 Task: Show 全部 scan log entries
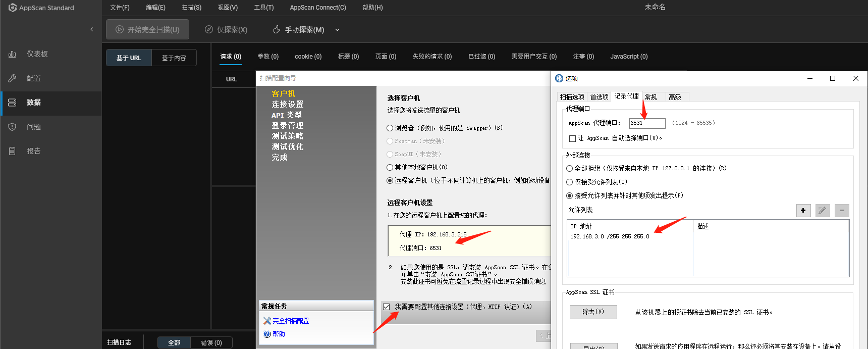[x=174, y=343]
